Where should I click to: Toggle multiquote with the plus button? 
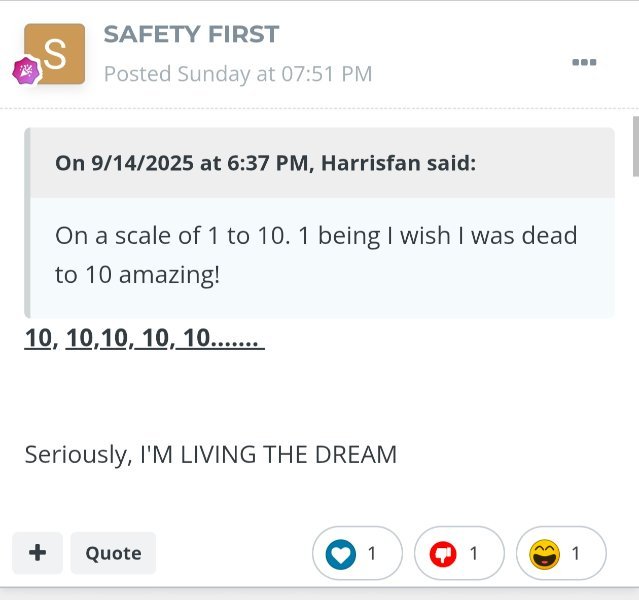coord(37,553)
